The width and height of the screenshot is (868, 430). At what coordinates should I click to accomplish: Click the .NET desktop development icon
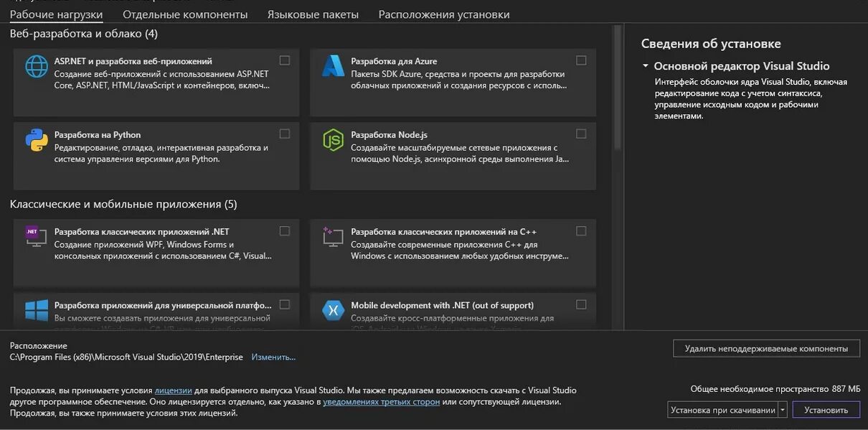37,237
